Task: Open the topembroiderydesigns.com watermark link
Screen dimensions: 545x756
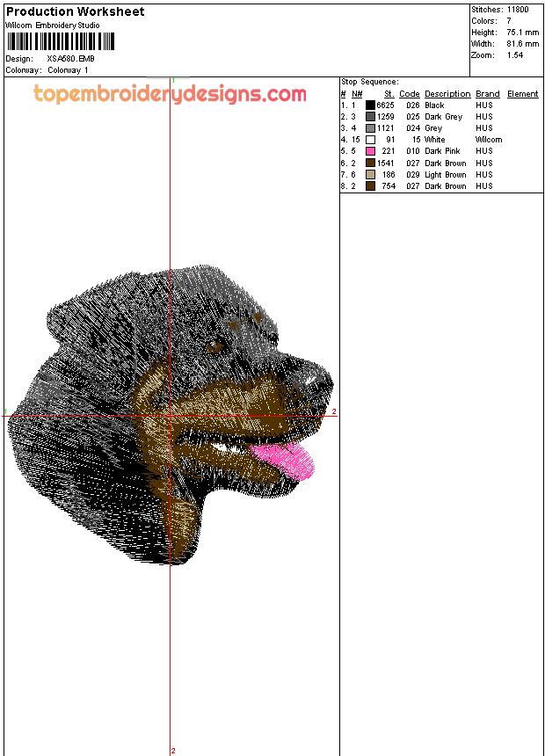Action: (170, 94)
